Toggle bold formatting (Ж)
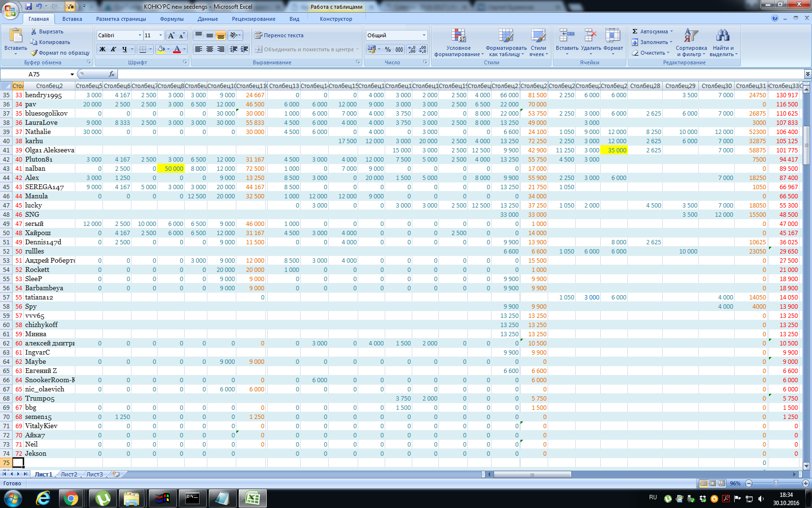This screenshot has height=508, width=812. pos(102,49)
